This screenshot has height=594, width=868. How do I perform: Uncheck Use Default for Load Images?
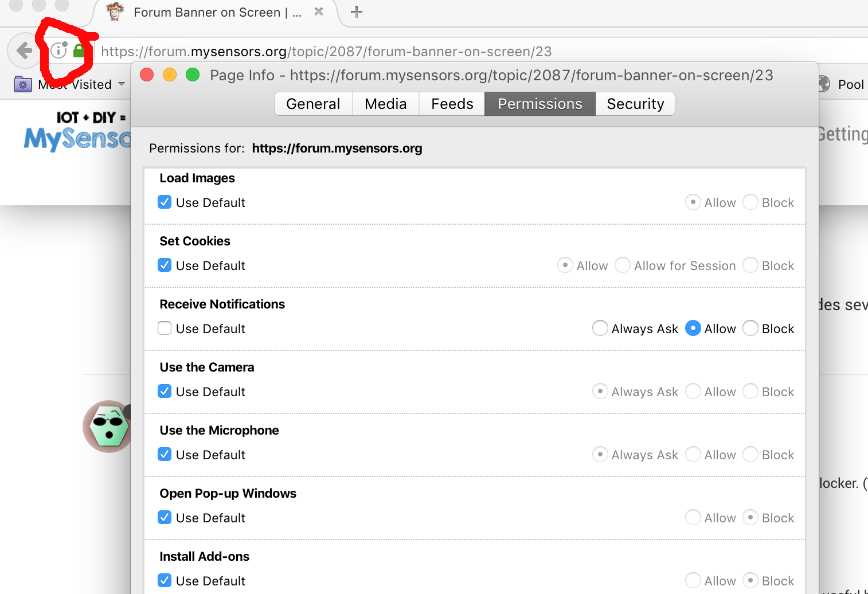165,202
